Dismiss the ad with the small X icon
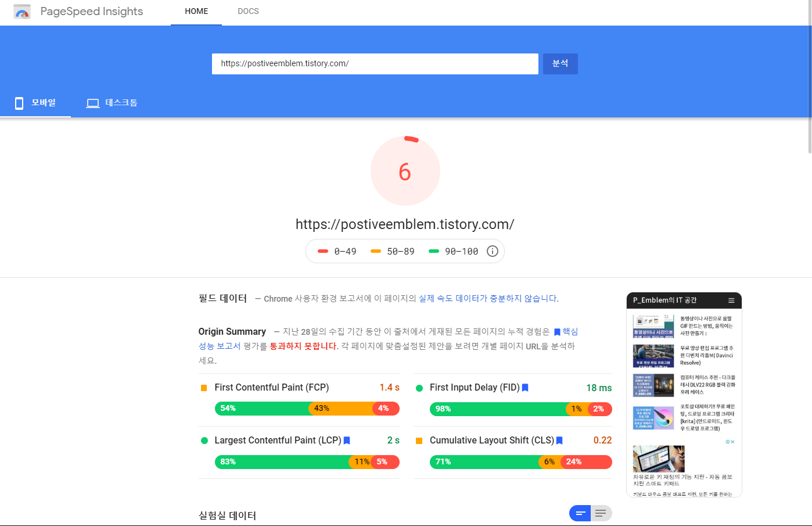Image resolution: width=812 pixels, height=526 pixels. tap(732, 442)
